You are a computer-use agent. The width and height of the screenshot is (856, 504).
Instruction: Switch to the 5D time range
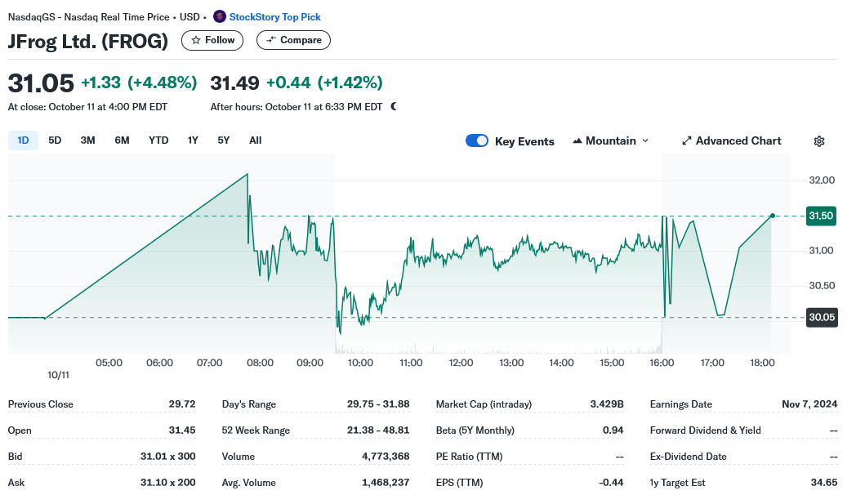[x=55, y=140]
